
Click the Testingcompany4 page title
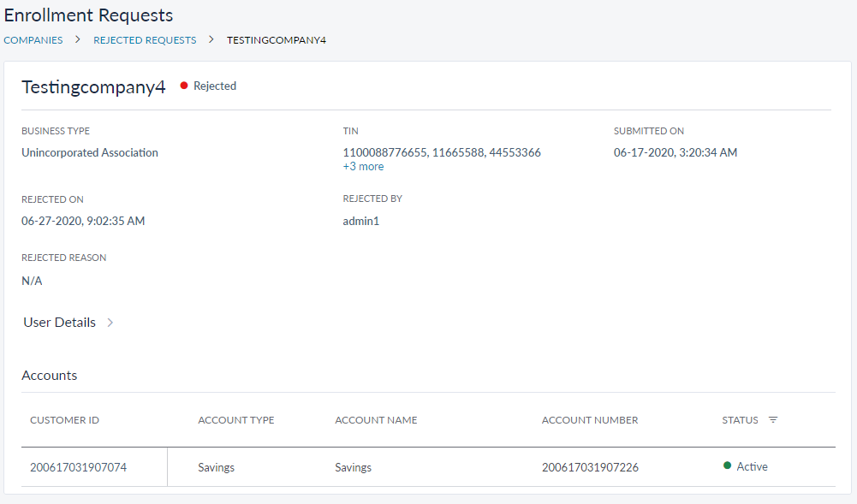coord(93,87)
